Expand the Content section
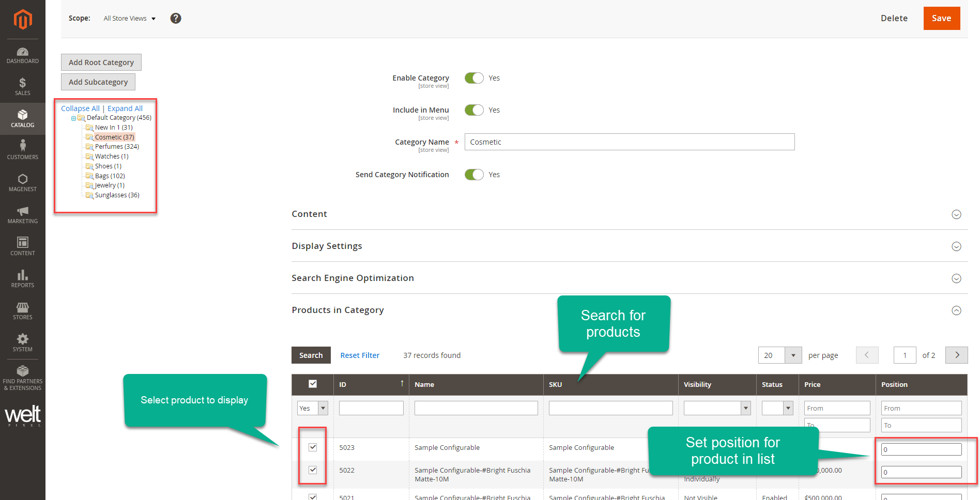980x500 pixels. point(956,214)
